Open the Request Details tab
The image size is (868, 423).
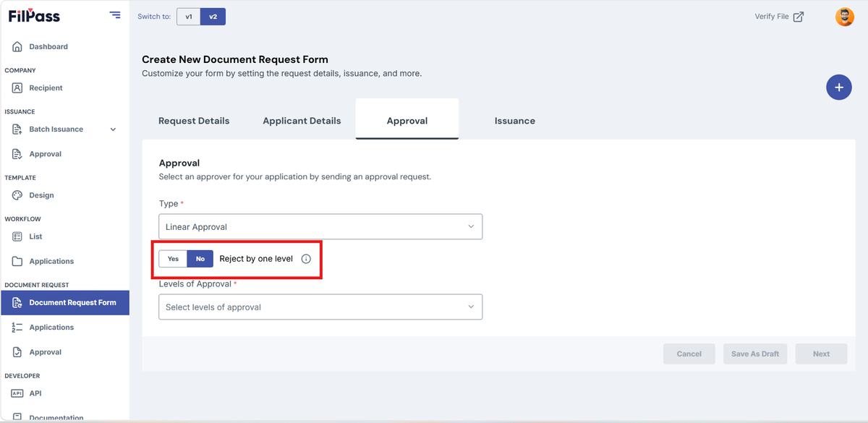point(194,121)
